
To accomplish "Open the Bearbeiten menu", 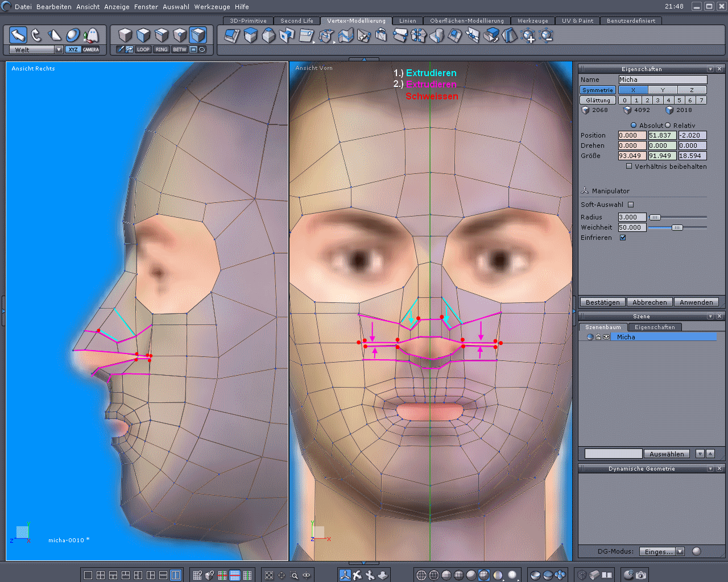I will click(54, 7).
